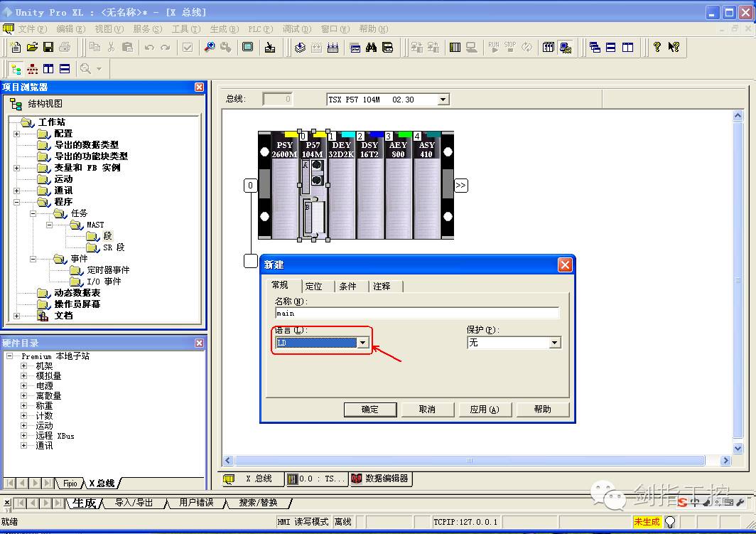Click the 应用(A) button
The image size is (756, 534).
point(485,410)
